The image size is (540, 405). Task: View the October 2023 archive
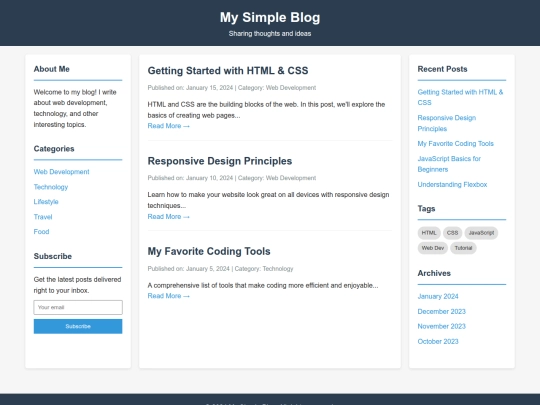click(438, 342)
